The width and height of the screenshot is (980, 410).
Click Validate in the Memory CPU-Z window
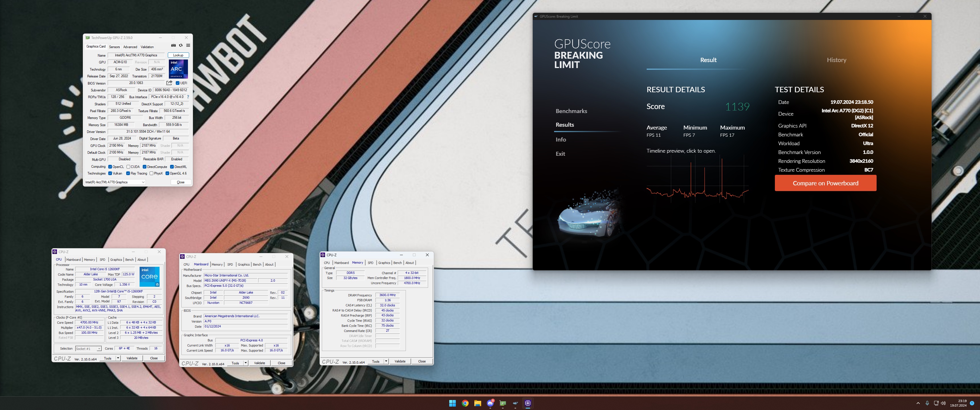click(x=400, y=361)
